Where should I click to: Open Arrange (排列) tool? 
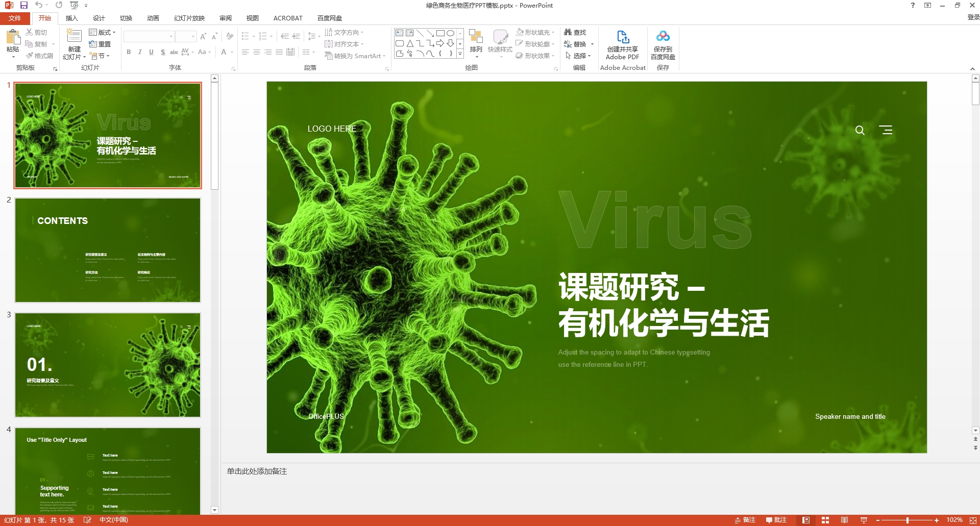tap(476, 41)
